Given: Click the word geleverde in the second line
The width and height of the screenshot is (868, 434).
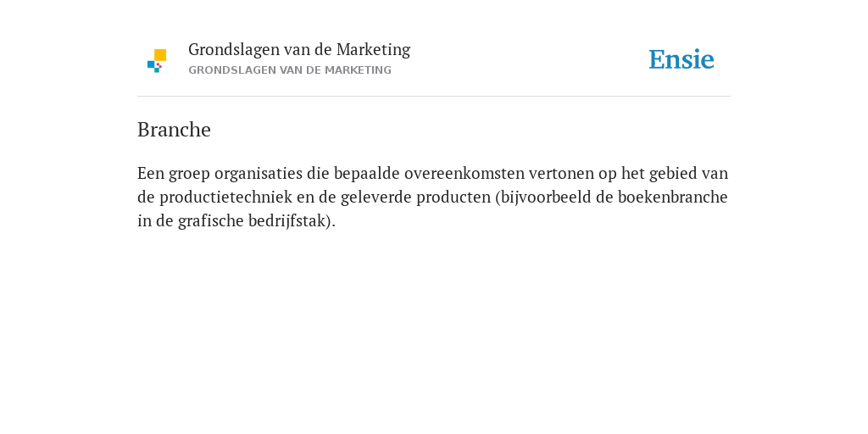Looking at the screenshot, I should pyautogui.click(x=376, y=198).
